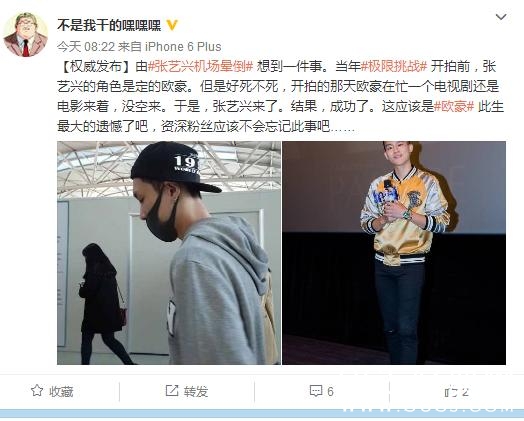Open hashtag #极限挑战#
The height and width of the screenshot is (421, 524).
click(394, 66)
